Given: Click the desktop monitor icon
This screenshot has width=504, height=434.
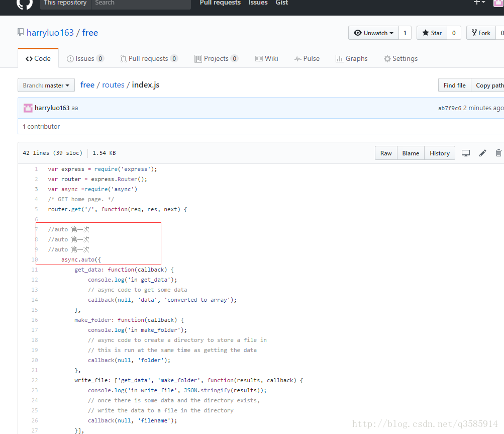Looking at the screenshot, I should [466, 153].
